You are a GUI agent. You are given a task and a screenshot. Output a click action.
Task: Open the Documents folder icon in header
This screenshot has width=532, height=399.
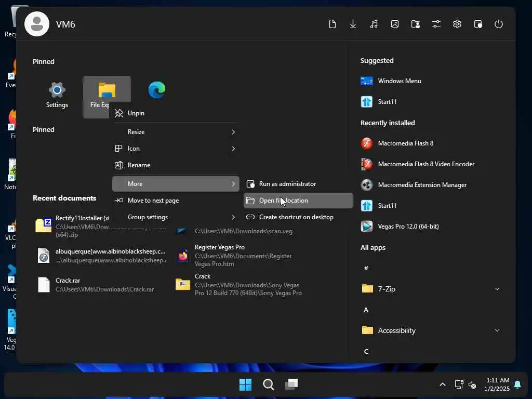coord(332,24)
